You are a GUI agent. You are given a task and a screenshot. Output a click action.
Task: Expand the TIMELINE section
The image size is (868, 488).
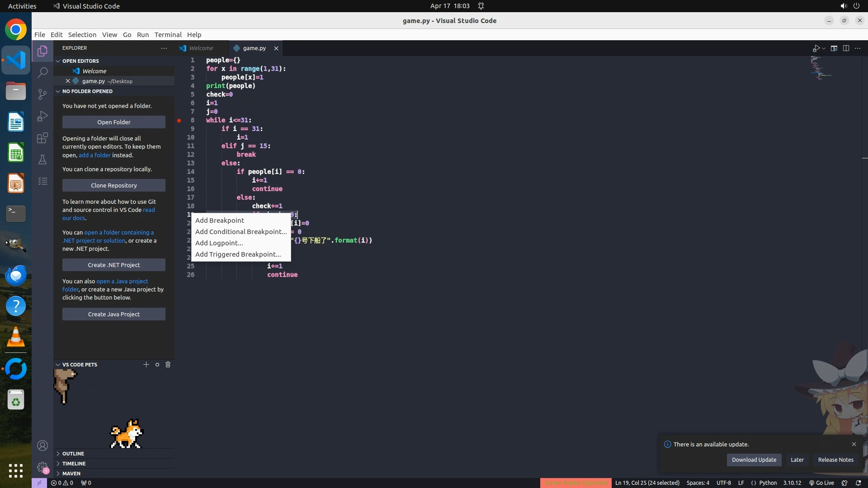tap(74, 464)
